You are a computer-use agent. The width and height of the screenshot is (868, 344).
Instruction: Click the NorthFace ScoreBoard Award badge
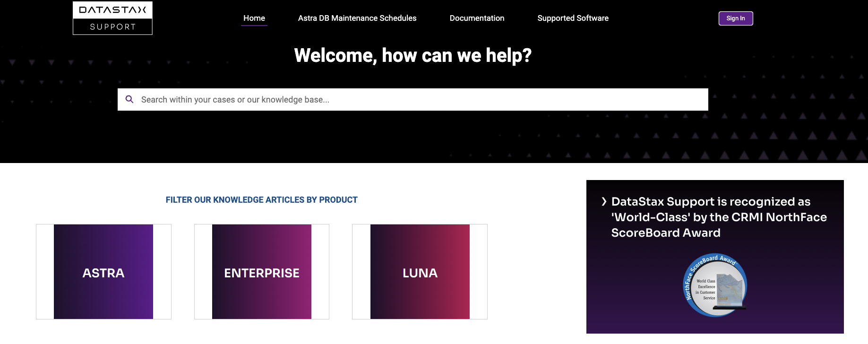(x=714, y=285)
